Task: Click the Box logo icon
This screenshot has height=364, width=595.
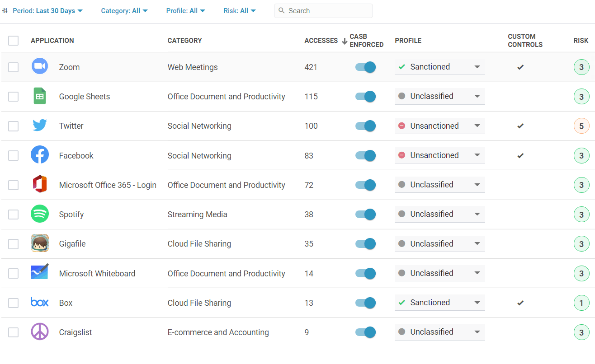Action: point(40,302)
